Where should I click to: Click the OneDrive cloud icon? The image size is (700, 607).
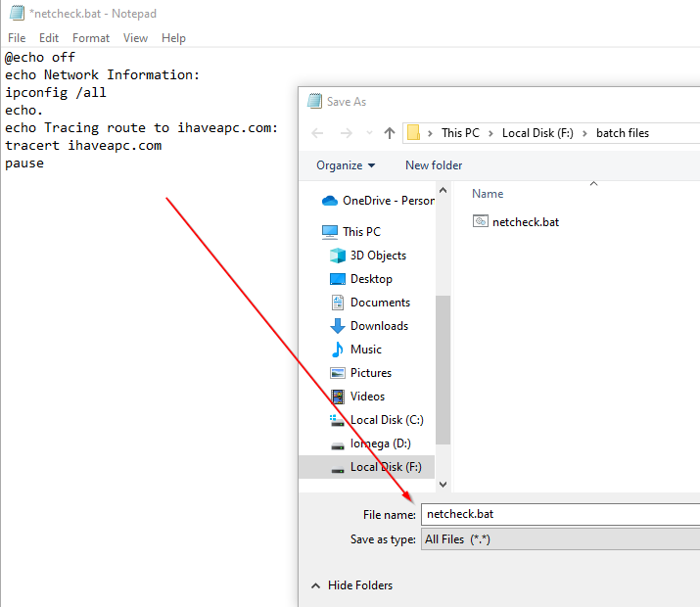click(x=330, y=201)
